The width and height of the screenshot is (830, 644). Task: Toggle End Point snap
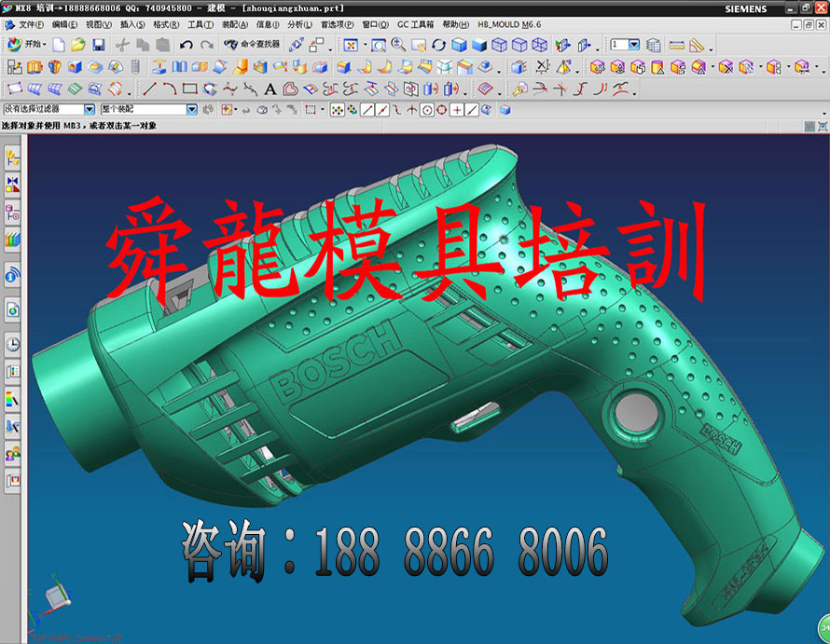click(367, 110)
